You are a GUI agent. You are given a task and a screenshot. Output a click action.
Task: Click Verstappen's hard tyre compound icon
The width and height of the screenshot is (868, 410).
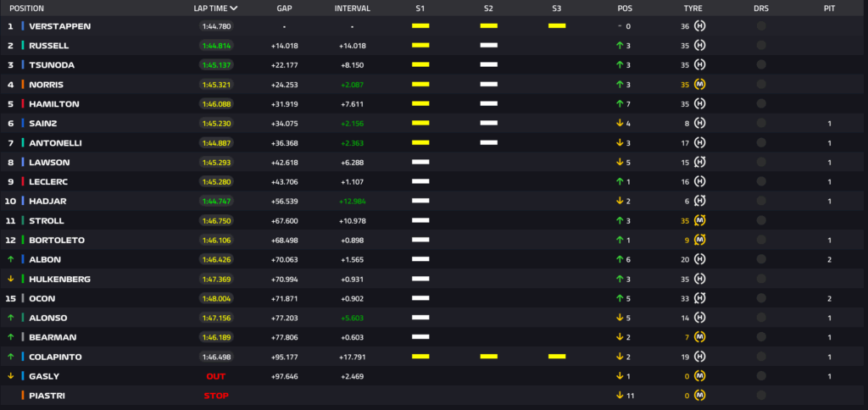coord(700,26)
